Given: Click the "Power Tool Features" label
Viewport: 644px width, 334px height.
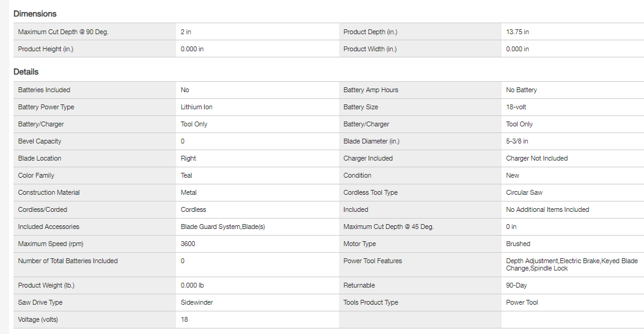Looking at the screenshot, I should [373, 261].
